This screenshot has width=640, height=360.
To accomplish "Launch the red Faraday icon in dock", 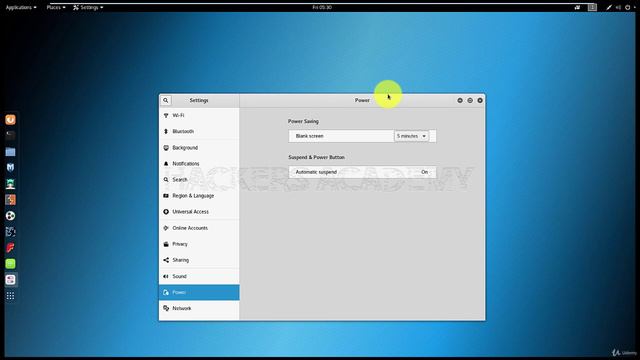I will click(x=11, y=248).
